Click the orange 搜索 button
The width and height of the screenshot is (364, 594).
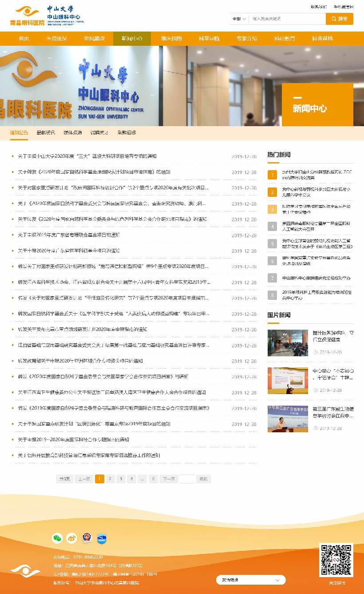tap(340, 19)
